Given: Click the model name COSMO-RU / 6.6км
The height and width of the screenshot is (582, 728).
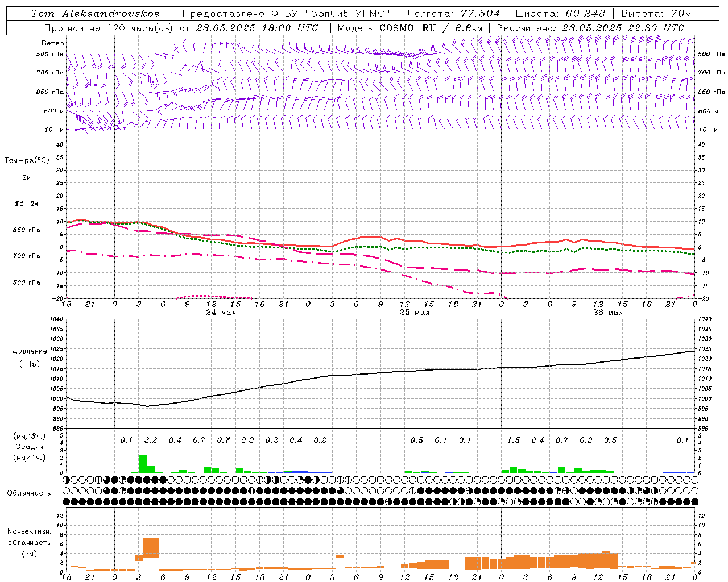Looking at the screenshot, I should tap(431, 28).
